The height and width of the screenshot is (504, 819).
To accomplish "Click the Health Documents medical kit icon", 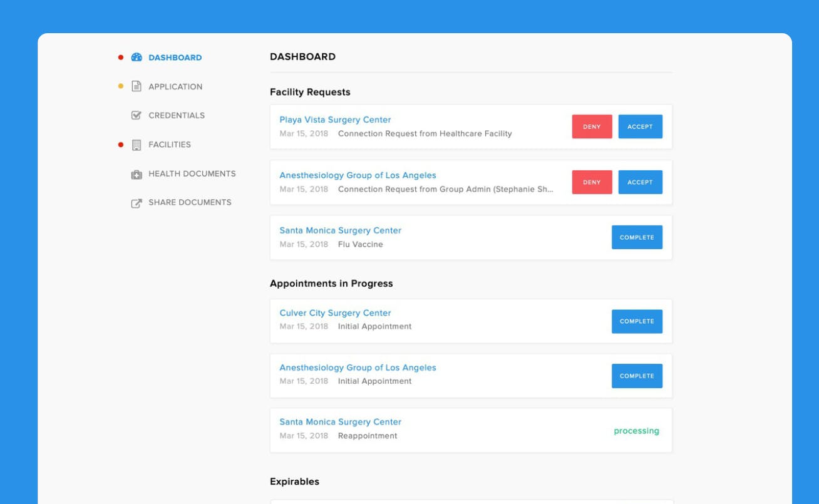I will tap(136, 174).
